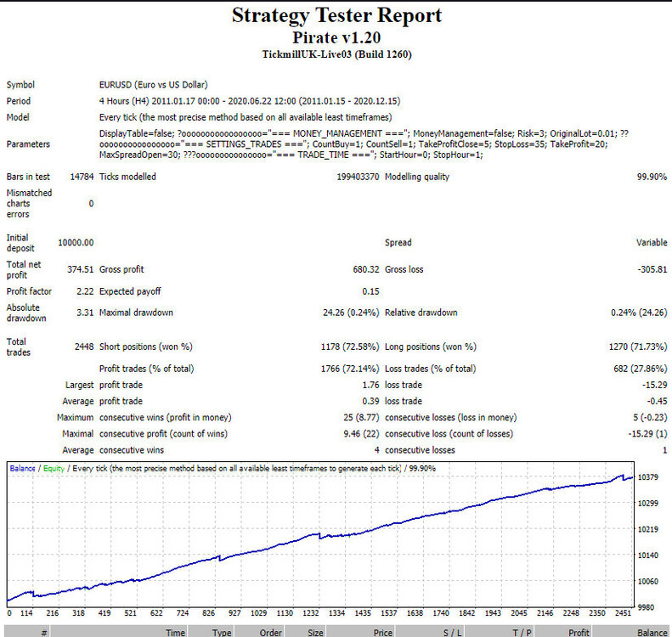Screen dimensions: 672x637
Task: Select the Mismatched charts errors label
Action: (x=29, y=204)
